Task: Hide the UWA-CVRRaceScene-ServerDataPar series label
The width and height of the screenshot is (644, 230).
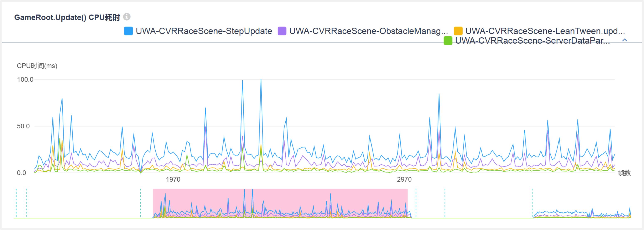Action: click(533, 41)
